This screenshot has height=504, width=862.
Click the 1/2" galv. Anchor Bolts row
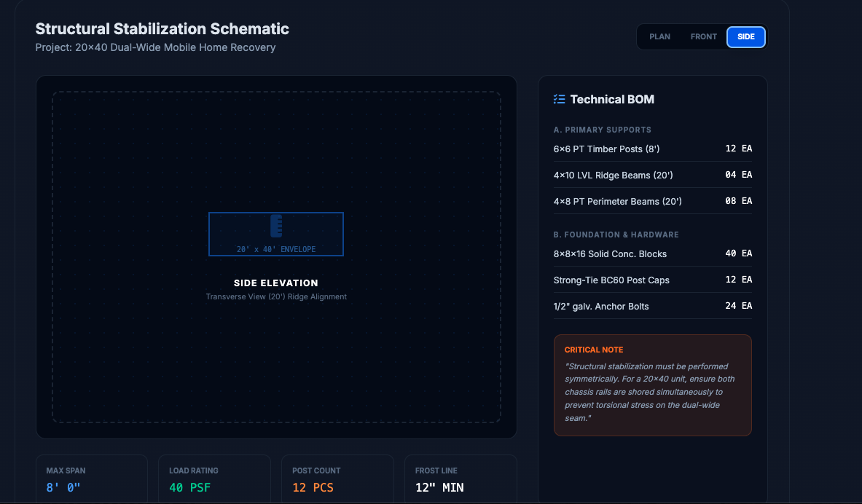pyautogui.click(x=652, y=306)
